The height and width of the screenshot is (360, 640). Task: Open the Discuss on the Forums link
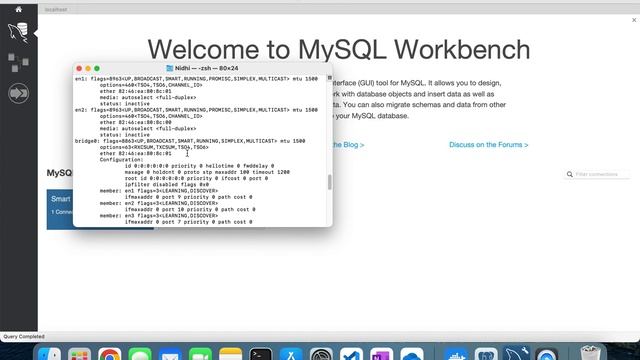click(x=489, y=145)
